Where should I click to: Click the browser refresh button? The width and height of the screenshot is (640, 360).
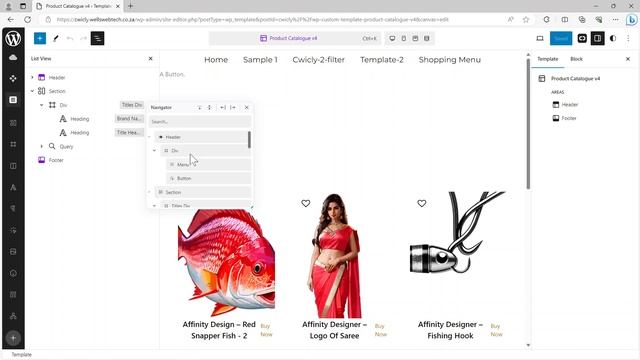tap(28, 19)
